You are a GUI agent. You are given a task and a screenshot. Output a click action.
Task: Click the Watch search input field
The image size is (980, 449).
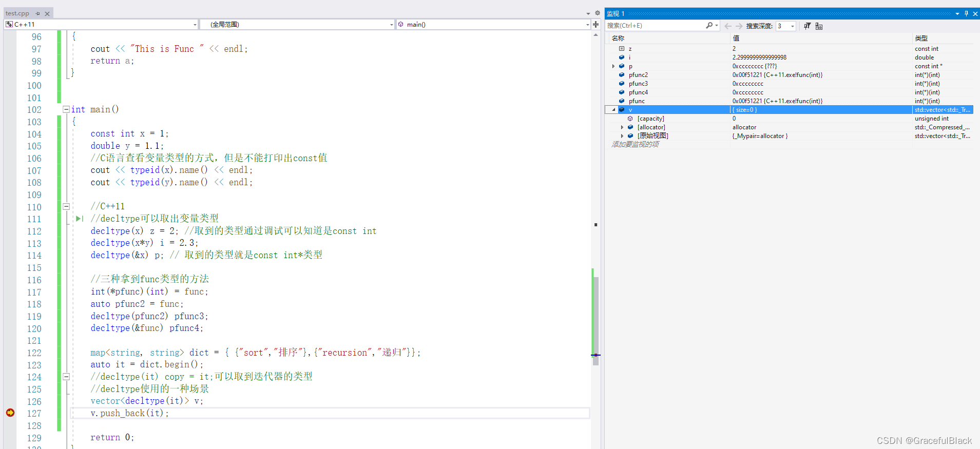(656, 26)
